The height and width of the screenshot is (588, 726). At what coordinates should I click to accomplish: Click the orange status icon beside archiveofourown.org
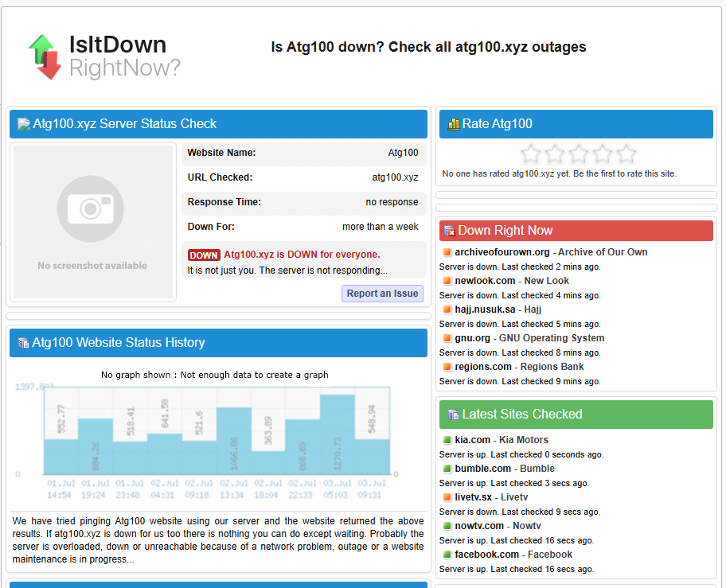pos(447,252)
